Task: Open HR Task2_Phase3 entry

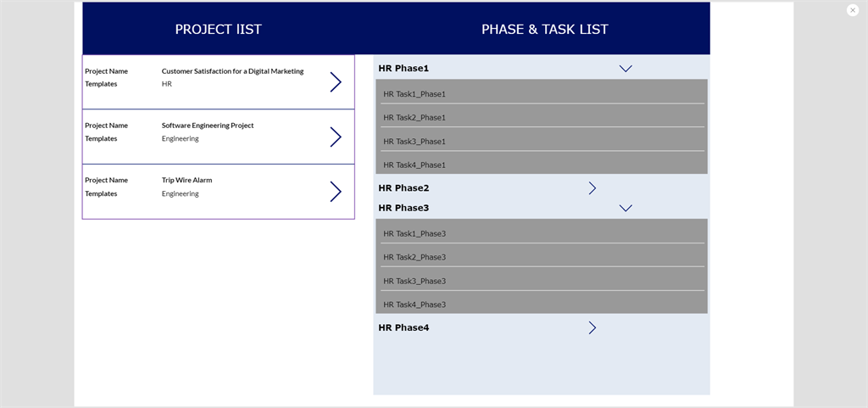Action: (x=415, y=257)
